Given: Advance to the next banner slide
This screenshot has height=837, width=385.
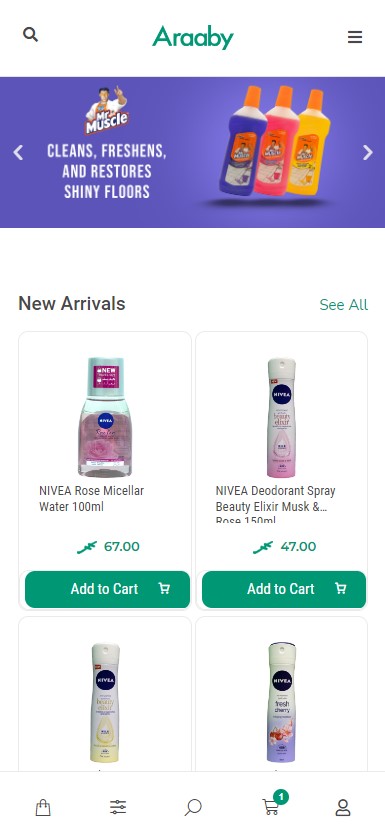Looking at the screenshot, I should [x=367, y=153].
